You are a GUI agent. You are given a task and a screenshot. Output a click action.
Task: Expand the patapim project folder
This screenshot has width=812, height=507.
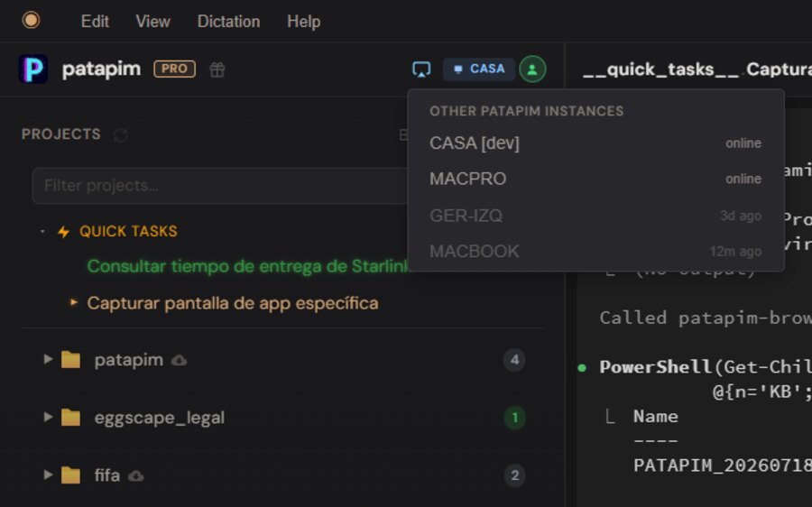point(48,359)
